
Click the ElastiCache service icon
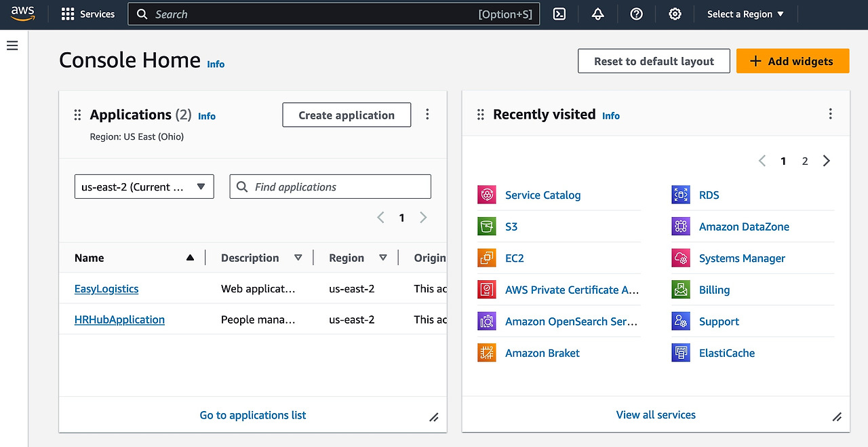pos(681,353)
